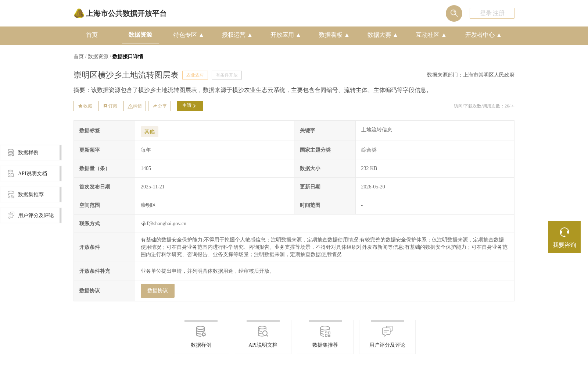
Task: Click the 数据接口详情 breadcrumb text
Action: [x=128, y=56]
